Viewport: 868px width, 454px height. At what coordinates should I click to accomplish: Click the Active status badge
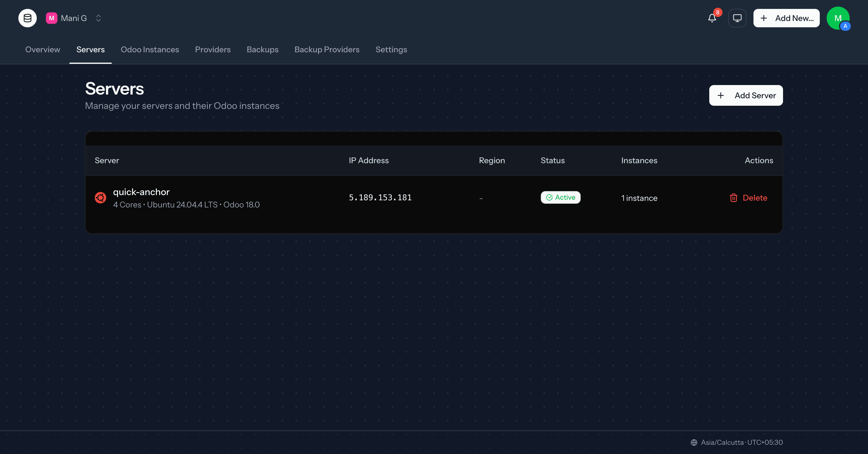560,197
